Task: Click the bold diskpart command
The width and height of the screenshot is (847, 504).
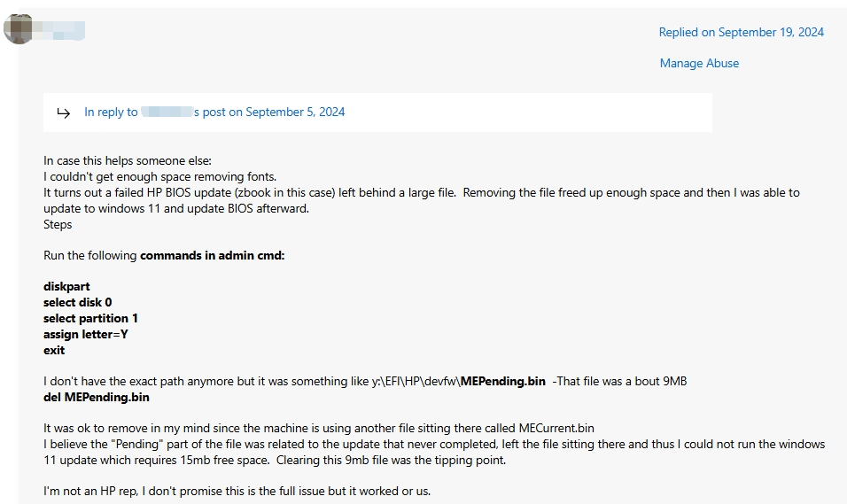Action: click(66, 286)
